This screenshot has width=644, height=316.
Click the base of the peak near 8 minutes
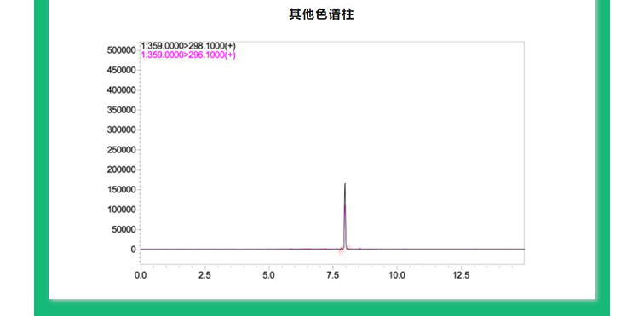pyautogui.click(x=345, y=248)
